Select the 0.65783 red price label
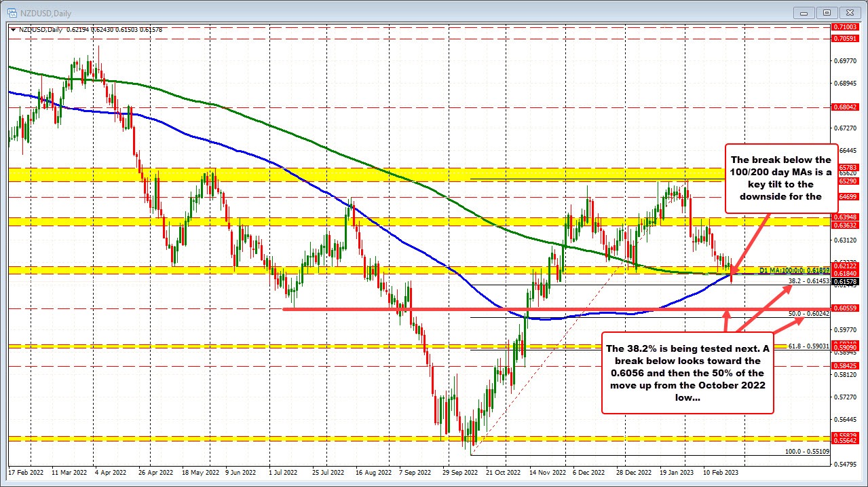The height and width of the screenshot is (487, 868). pos(846,167)
